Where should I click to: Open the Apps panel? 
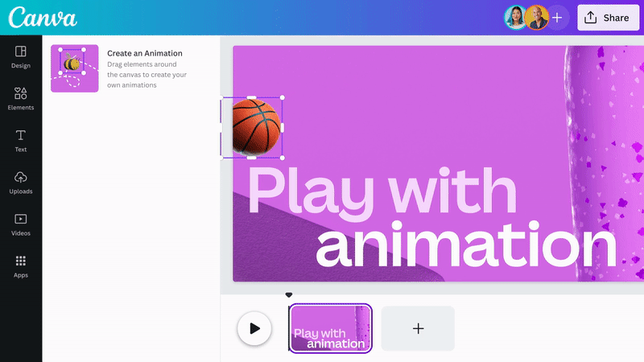click(x=21, y=265)
